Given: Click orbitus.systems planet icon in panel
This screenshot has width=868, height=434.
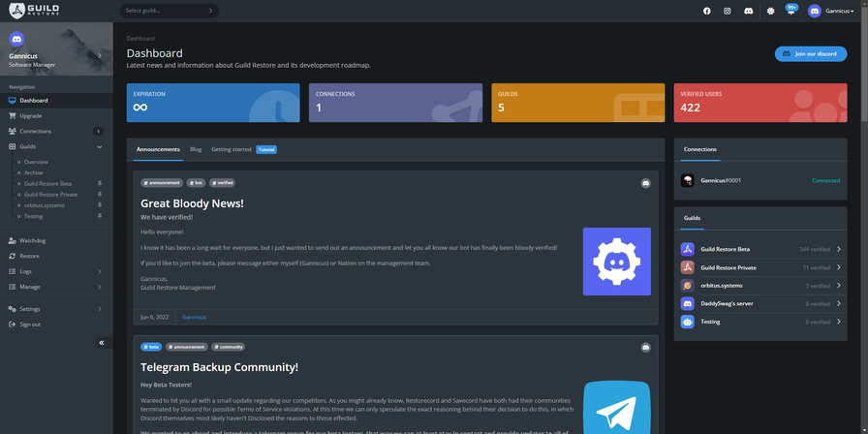Looking at the screenshot, I should click(x=688, y=286).
